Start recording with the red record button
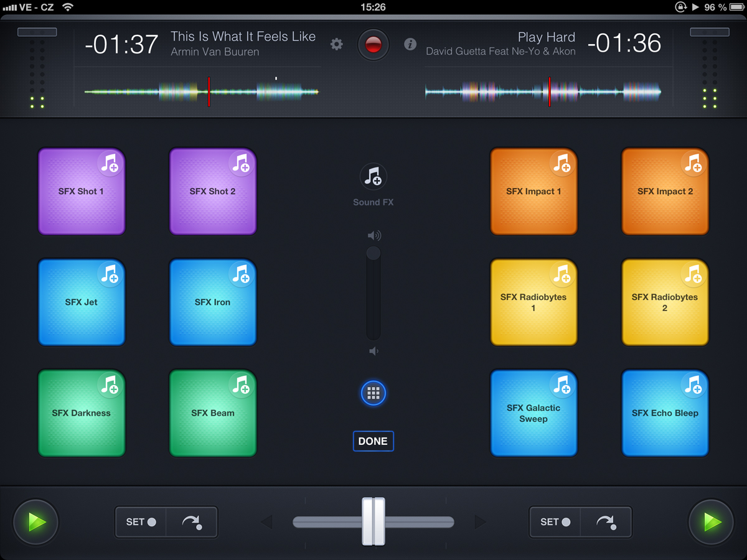Viewport: 747px width, 560px height. [374, 45]
